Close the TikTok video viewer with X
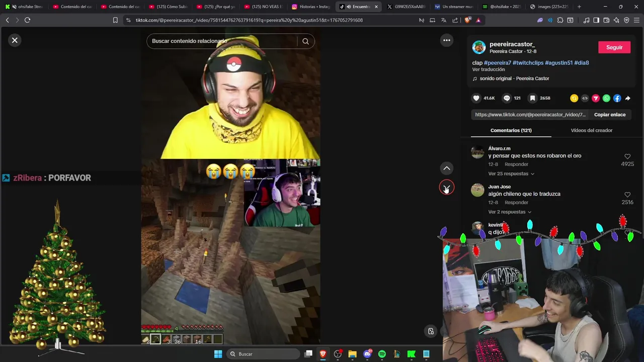The width and height of the screenshot is (644, 362). pos(15,40)
